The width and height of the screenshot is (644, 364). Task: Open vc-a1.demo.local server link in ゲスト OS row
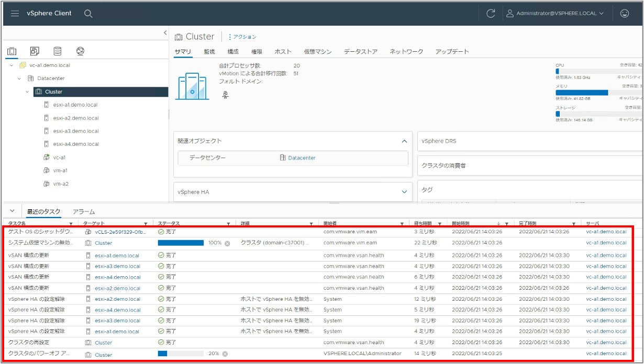click(606, 232)
